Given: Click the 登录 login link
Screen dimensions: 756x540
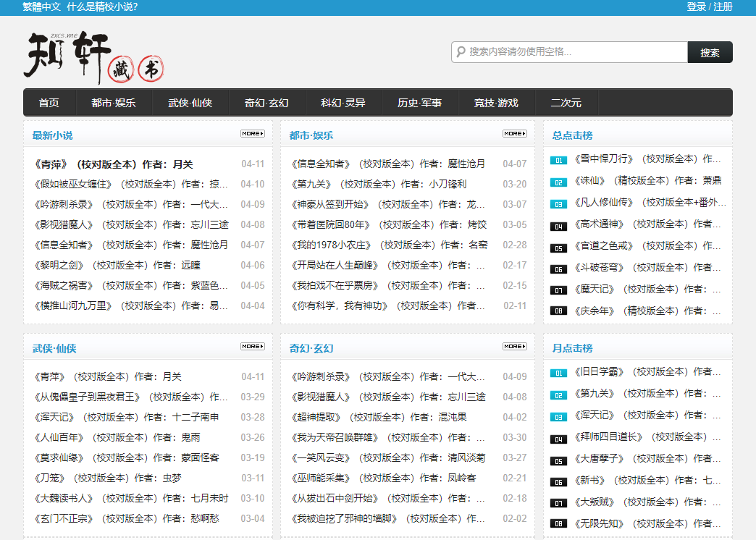Looking at the screenshot, I should [x=696, y=7].
